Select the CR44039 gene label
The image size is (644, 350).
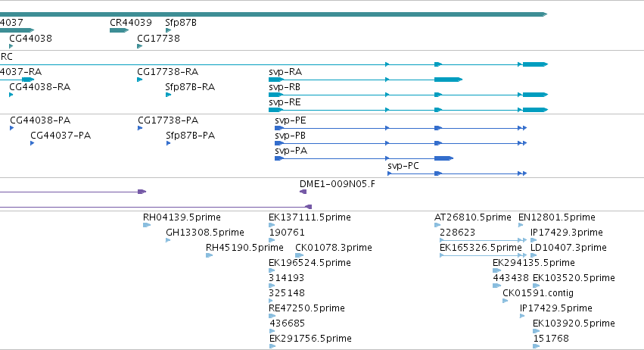pos(131,23)
